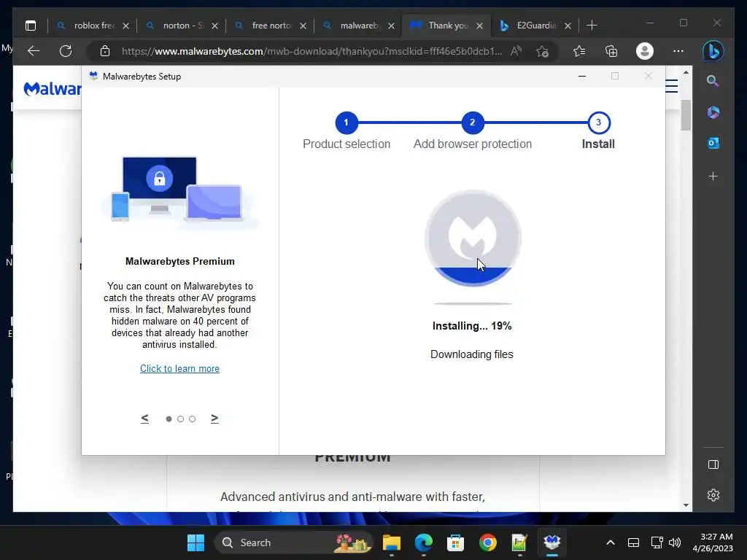The height and width of the screenshot is (560, 747).
Task: Click the Malwarebytes install progress logo
Action: tap(473, 238)
